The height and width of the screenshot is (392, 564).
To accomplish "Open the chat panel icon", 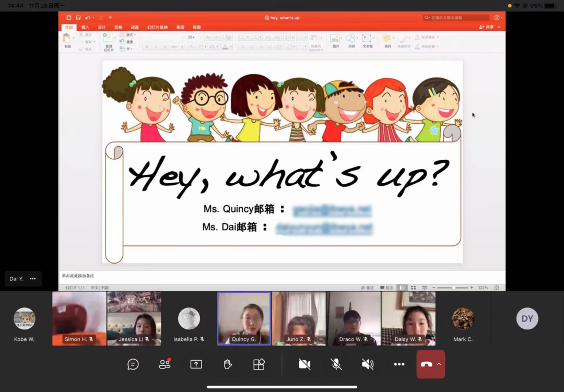I will tap(133, 364).
